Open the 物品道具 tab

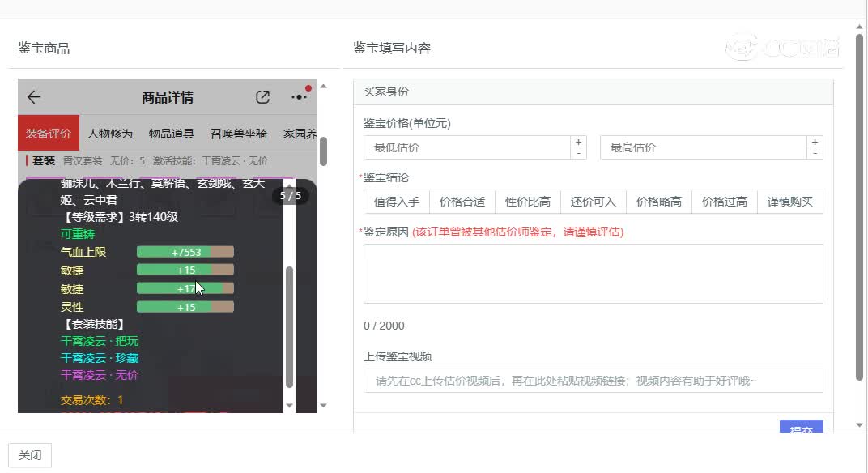coord(172,134)
